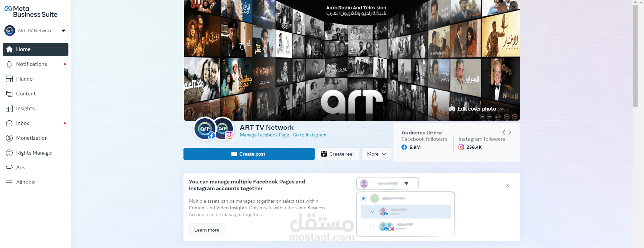Click the camera icon on cover photo
644x248 pixels.
[452, 109]
